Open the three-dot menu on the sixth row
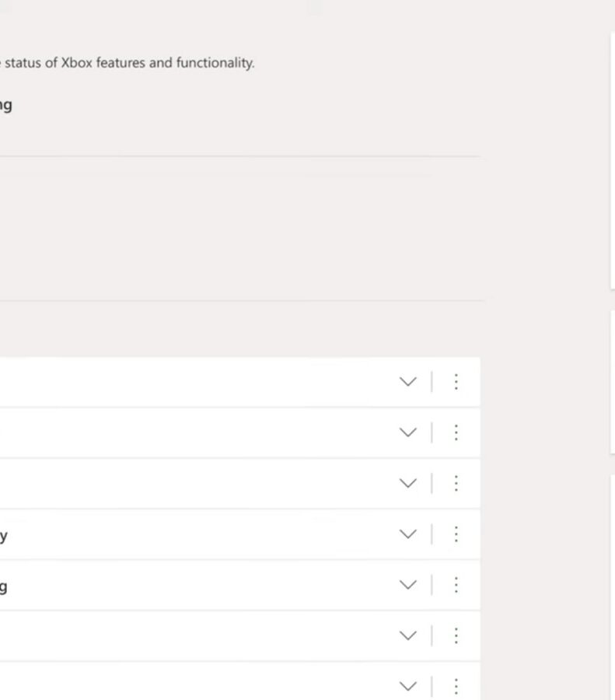The image size is (615, 700). pos(456,635)
